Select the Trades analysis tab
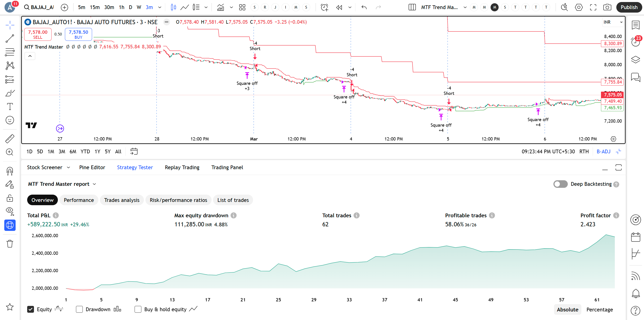Viewport: 644px width, 320px height. pyautogui.click(x=122, y=200)
